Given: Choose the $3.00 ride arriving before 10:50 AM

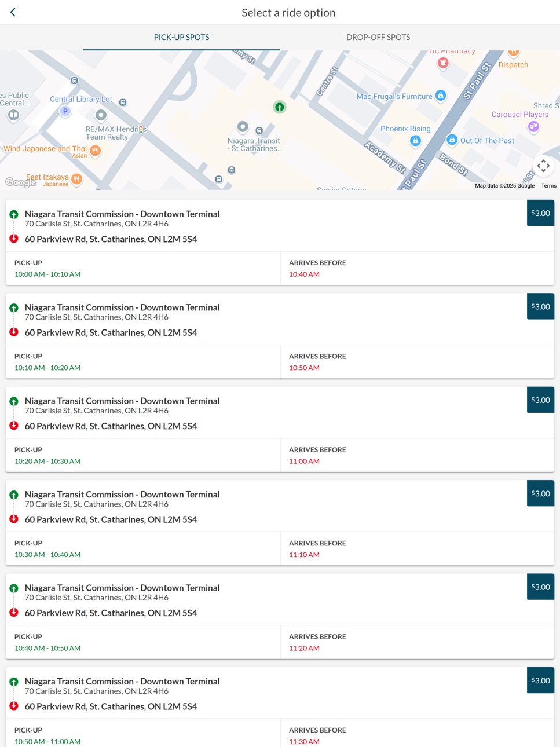Looking at the screenshot, I should 540,306.
